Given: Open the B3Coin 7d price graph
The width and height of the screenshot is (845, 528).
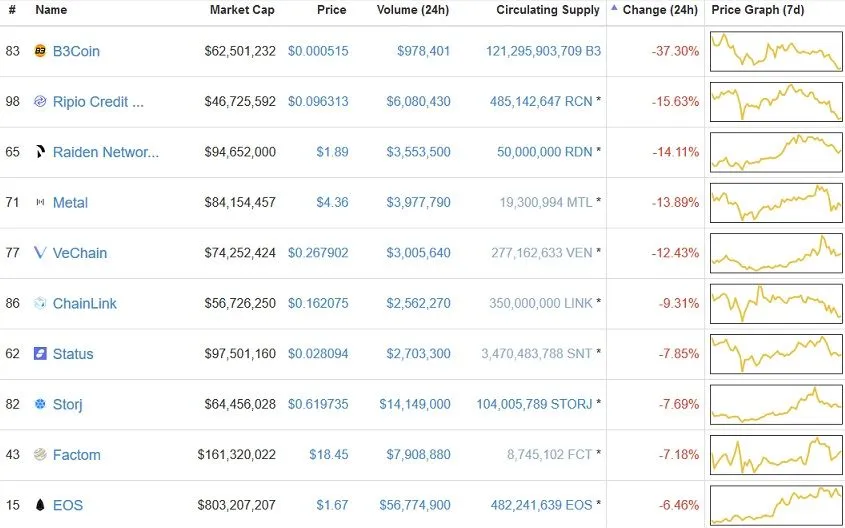Looking at the screenshot, I should tap(776, 52).
